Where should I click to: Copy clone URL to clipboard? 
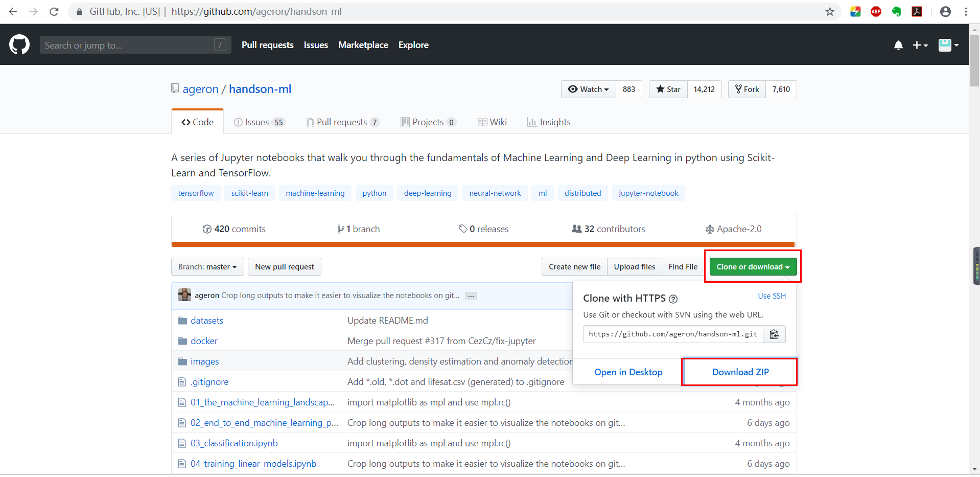click(774, 334)
